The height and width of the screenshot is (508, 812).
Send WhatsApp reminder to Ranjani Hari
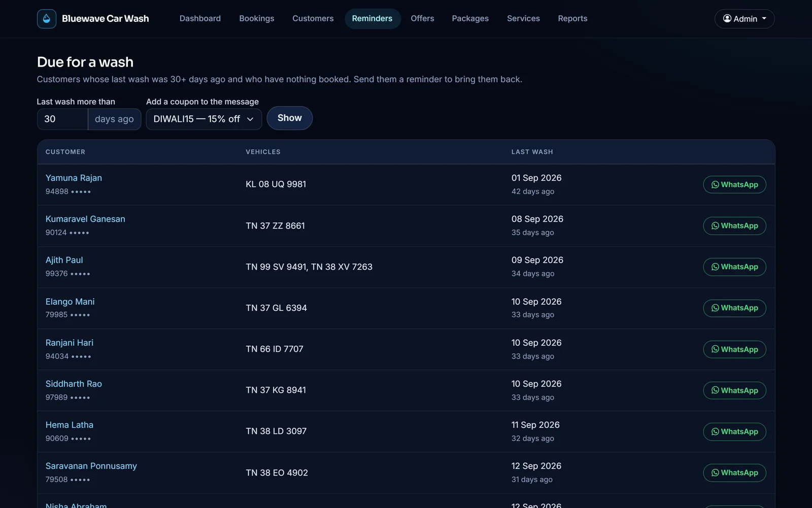(x=734, y=349)
